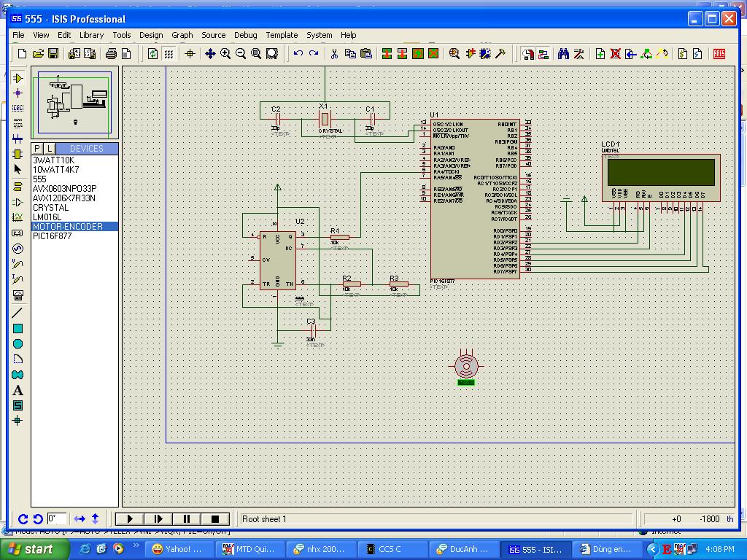Click the Tools menu item
The height and width of the screenshot is (560, 747).
point(122,35)
